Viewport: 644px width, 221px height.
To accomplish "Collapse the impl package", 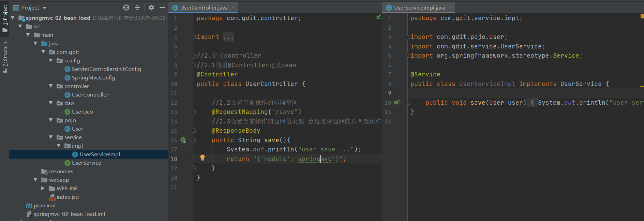I will 59,146.
